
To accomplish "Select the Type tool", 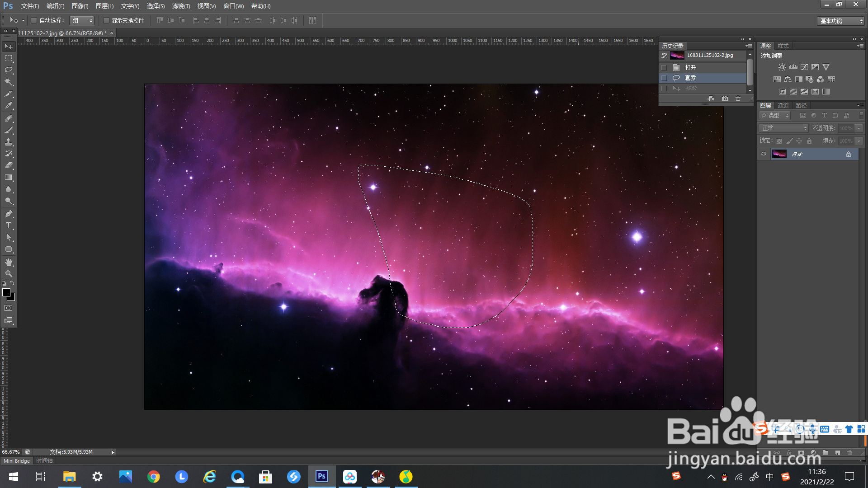I will coord(9,225).
